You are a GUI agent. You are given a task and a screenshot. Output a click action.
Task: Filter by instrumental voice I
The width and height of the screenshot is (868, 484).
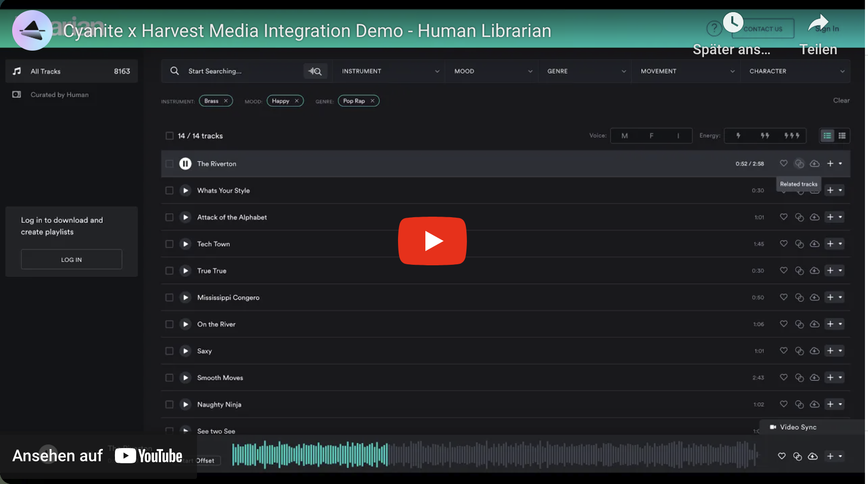(x=678, y=136)
